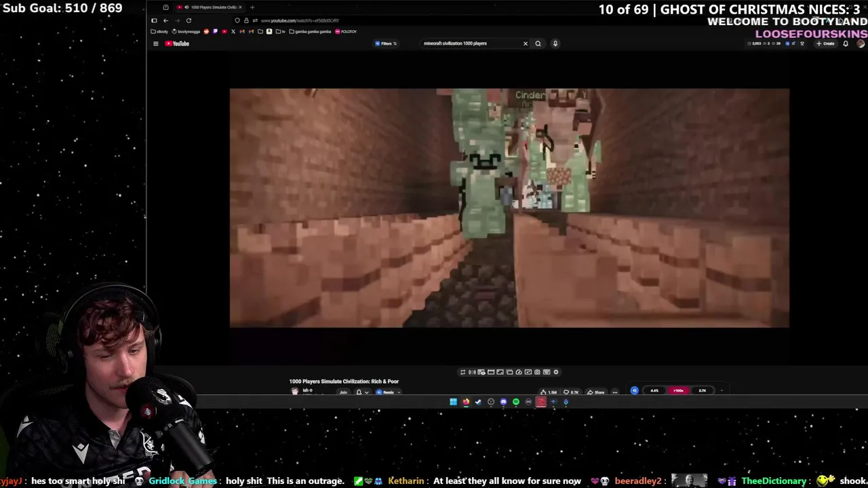The width and height of the screenshot is (868, 488).
Task: Open the account avatar menu
Action: 861,43
